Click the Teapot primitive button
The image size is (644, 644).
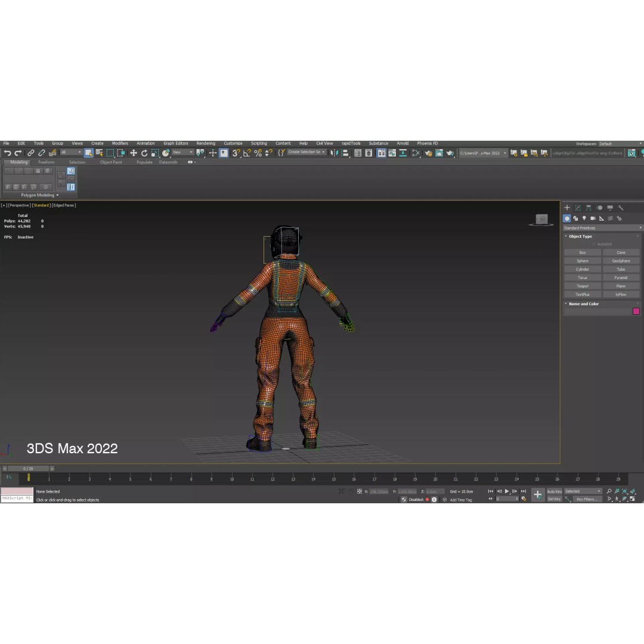click(x=583, y=286)
